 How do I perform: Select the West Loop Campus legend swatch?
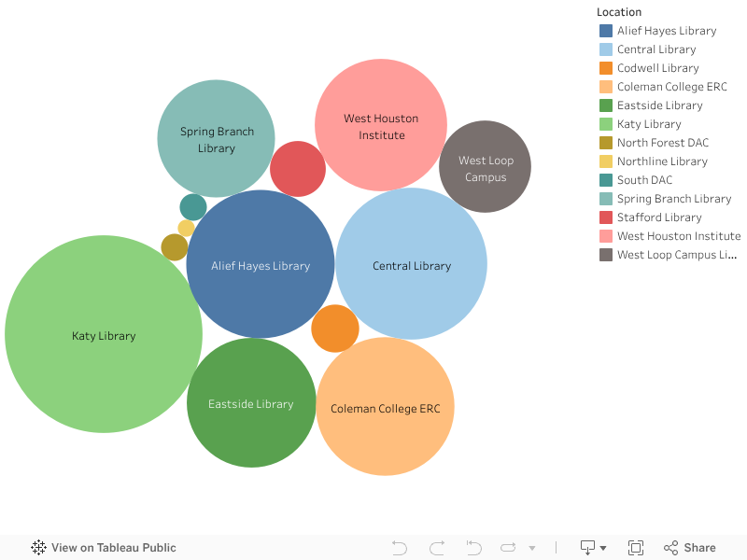(605, 255)
